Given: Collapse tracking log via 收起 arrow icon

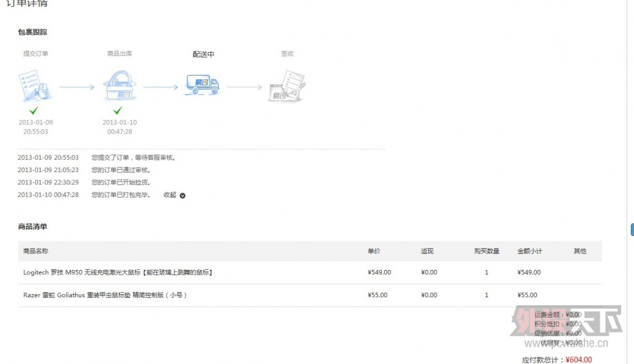Looking at the screenshot, I should click(x=182, y=196).
